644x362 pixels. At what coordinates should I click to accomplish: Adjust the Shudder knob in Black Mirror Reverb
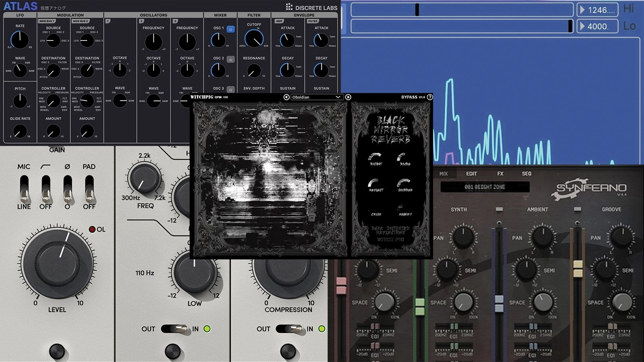(404, 183)
